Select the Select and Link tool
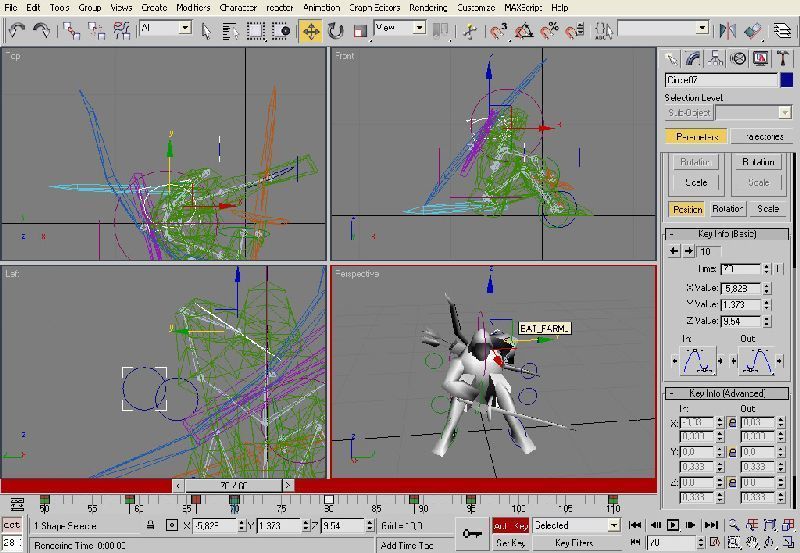 click(x=72, y=31)
